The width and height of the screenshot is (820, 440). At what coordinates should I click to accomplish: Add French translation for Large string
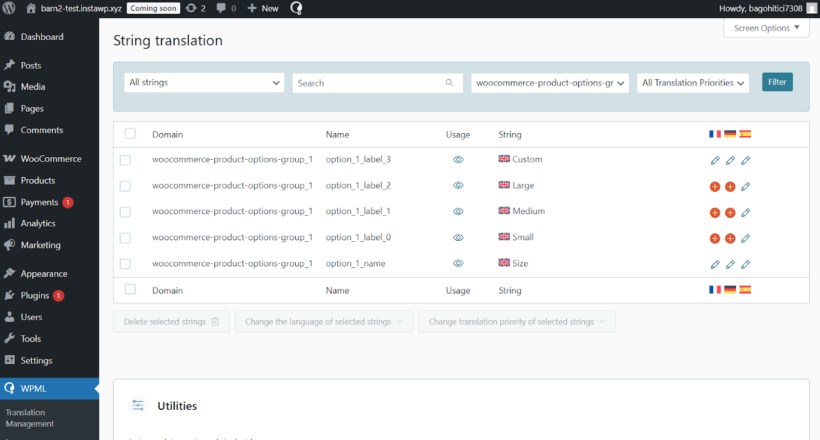(714, 186)
